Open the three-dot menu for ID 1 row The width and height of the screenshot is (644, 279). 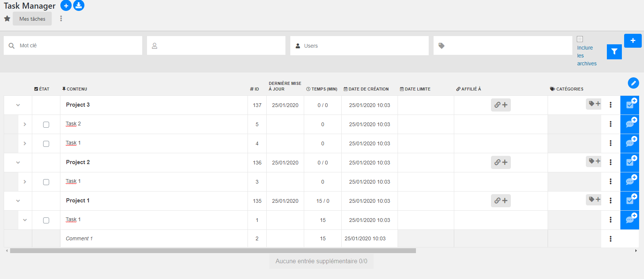click(x=611, y=220)
